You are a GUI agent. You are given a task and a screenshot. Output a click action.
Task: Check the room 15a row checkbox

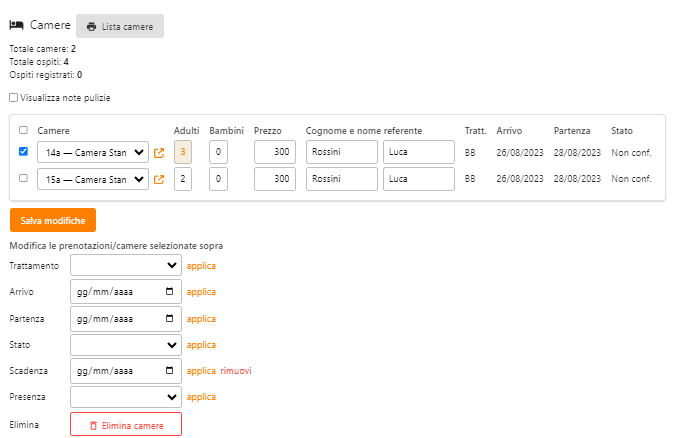(23, 178)
